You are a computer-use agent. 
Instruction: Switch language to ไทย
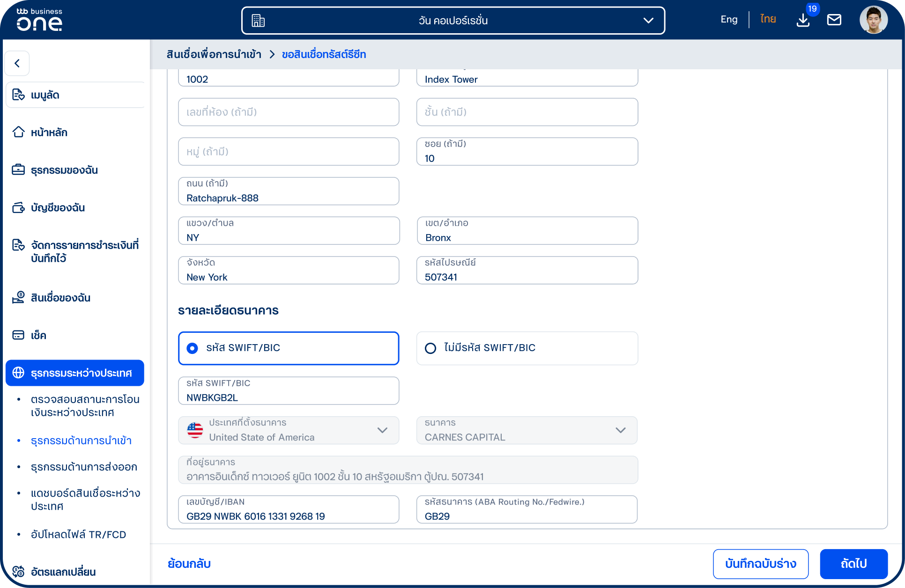pos(768,19)
